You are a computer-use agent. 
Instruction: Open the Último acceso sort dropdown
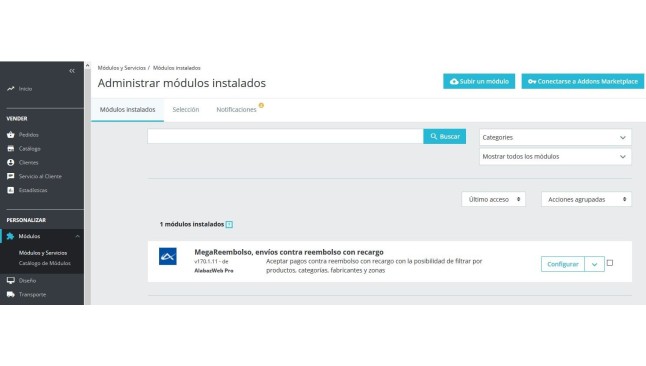tap(494, 199)
